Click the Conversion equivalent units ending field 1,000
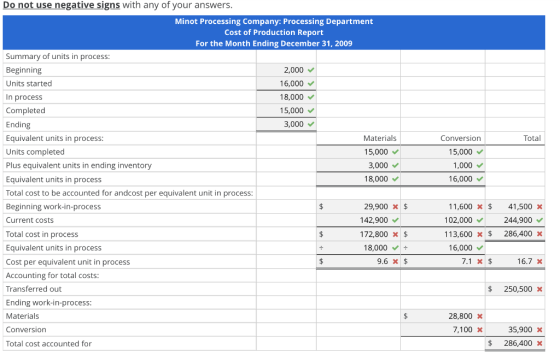This screenshot has height=360, width=560. (443, 165)
